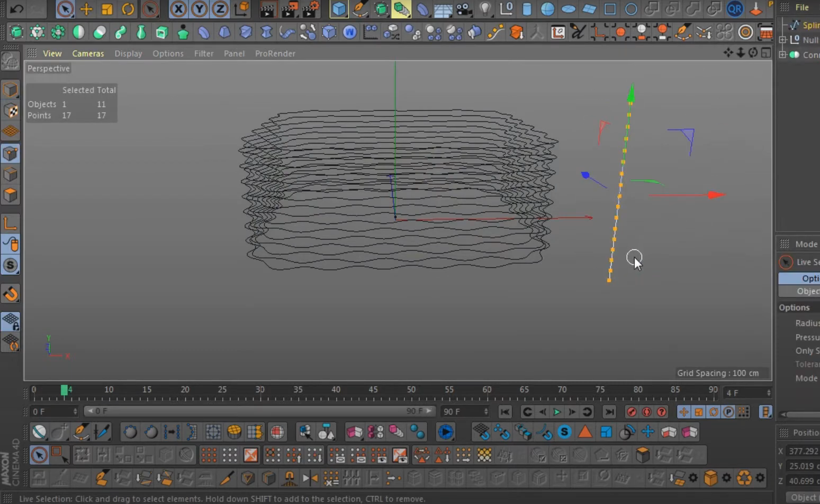This screenshot has height=504, width=820.
Task: Click the viewport pan arrows icon
Action: [x=728, y=52]
